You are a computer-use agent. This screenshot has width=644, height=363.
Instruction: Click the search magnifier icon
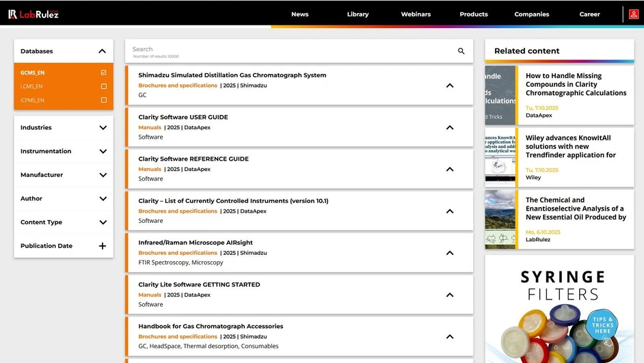click(x=461, y=51)
